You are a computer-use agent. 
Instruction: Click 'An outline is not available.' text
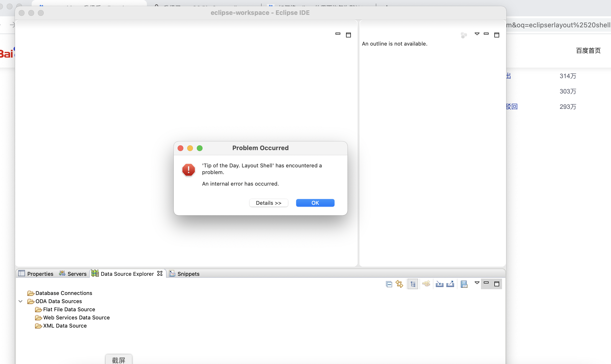[x=395, y=44]
